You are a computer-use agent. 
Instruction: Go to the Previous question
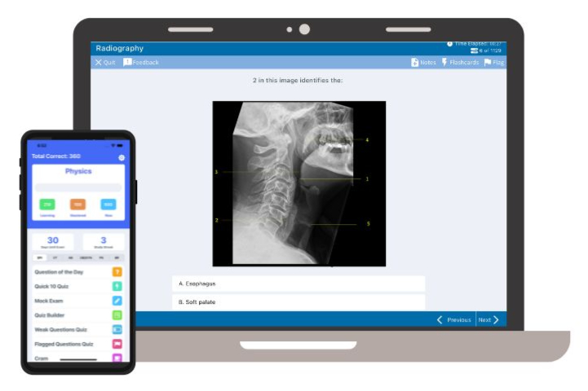(x=454, y=320)
